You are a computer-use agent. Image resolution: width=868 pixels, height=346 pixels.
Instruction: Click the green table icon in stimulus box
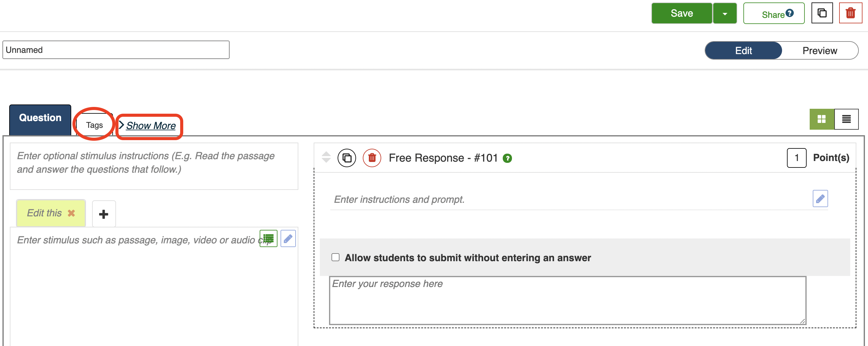pyautogui.click(x=268, y=238)
